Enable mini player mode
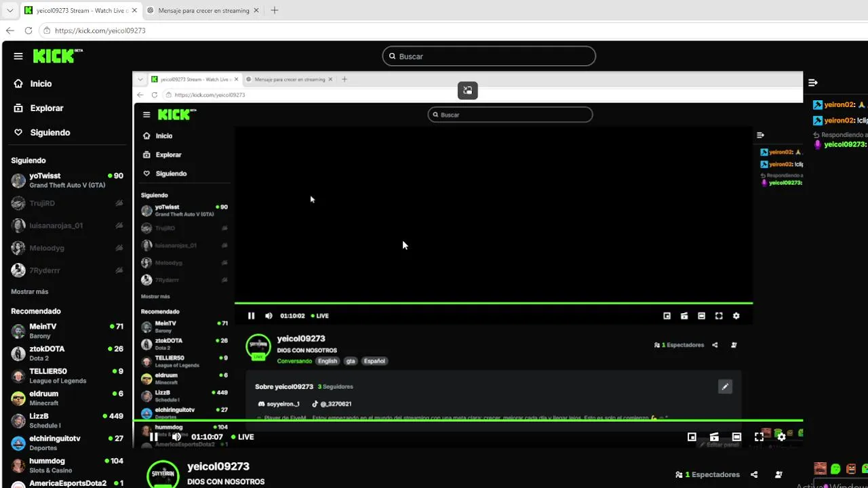Image resolution: width=868 pixels, height=488 pixels. (692, 437)
